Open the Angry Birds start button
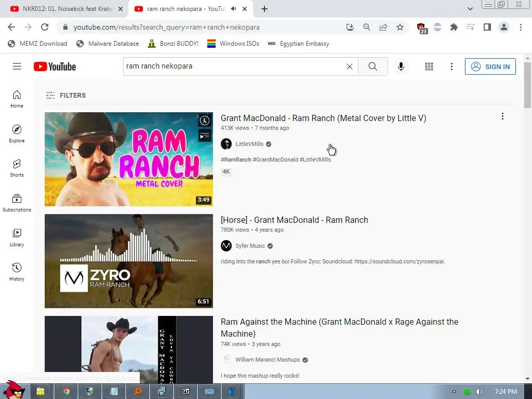This screenshot has width=532, height=399. [13, 390]
